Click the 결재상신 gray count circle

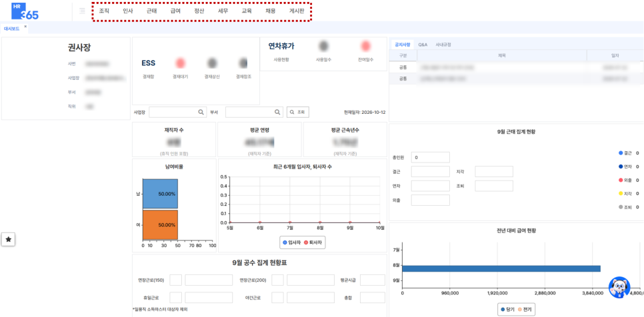(212, 63)
